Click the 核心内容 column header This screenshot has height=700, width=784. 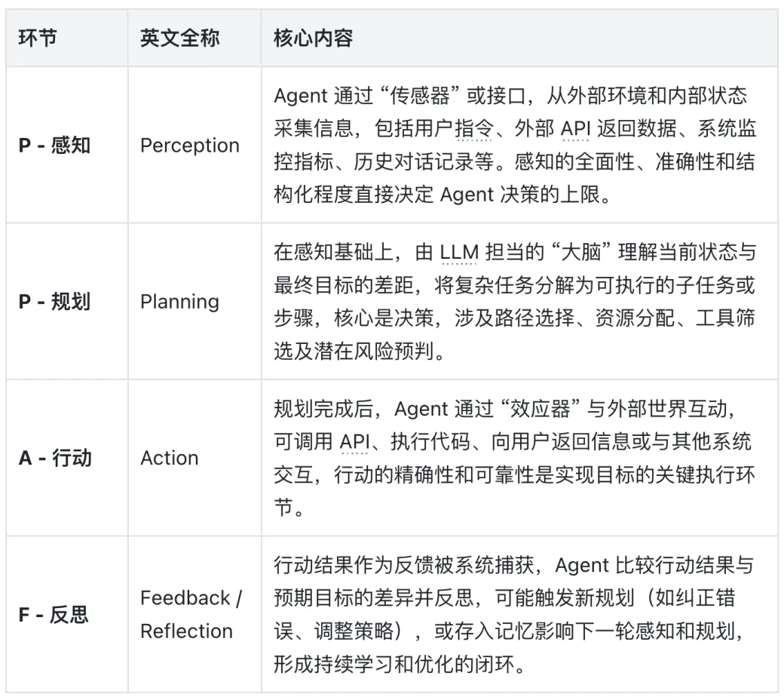(x=314, y=38)
